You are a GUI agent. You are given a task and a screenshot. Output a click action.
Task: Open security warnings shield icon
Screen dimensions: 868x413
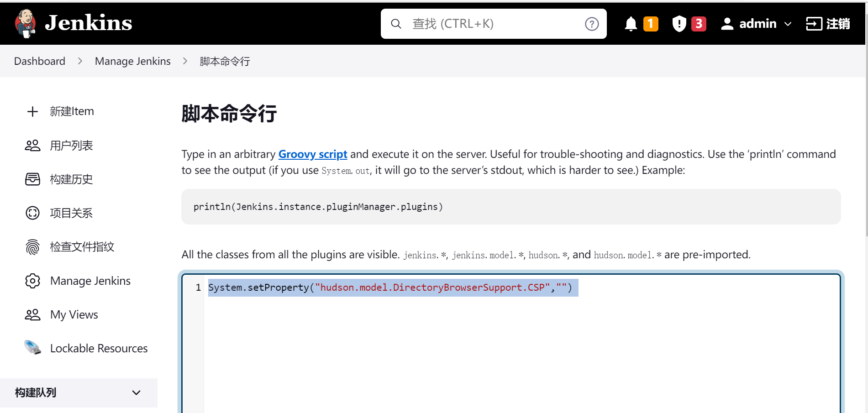679,24
